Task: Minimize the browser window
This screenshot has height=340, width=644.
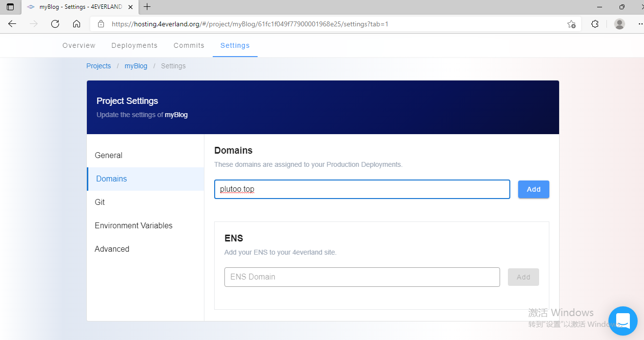Action: 600,7
